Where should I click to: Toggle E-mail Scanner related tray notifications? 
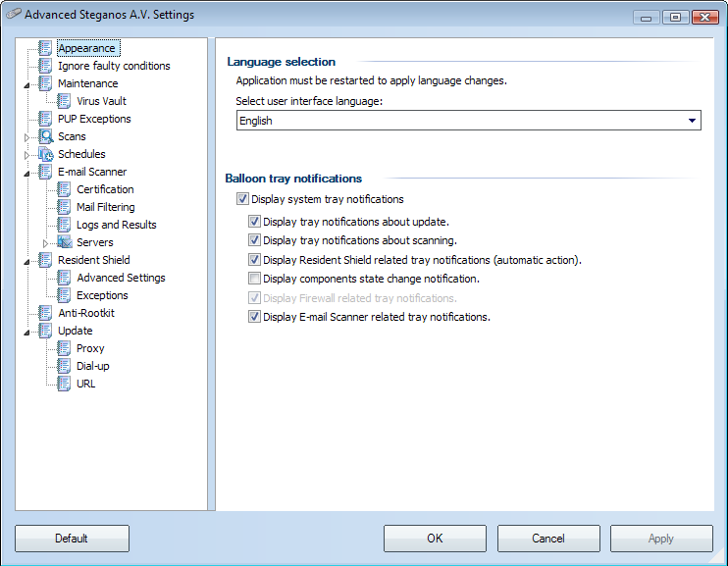point(254,317)
